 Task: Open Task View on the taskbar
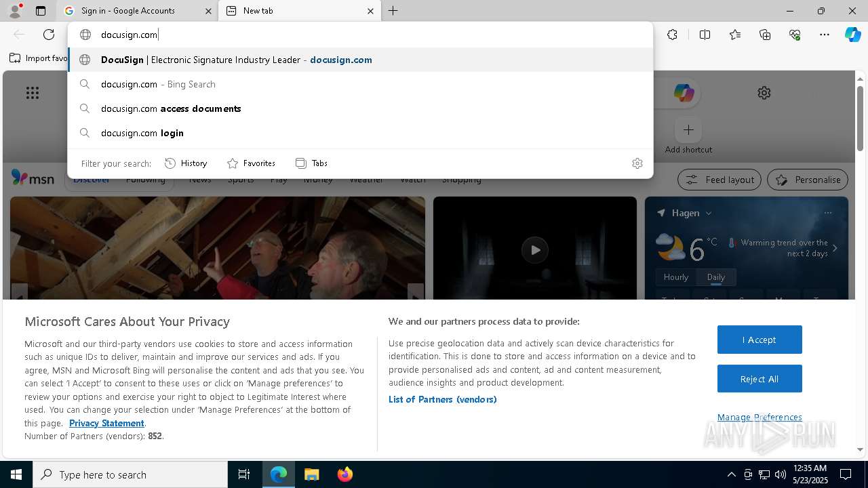(x=244, y=474)
